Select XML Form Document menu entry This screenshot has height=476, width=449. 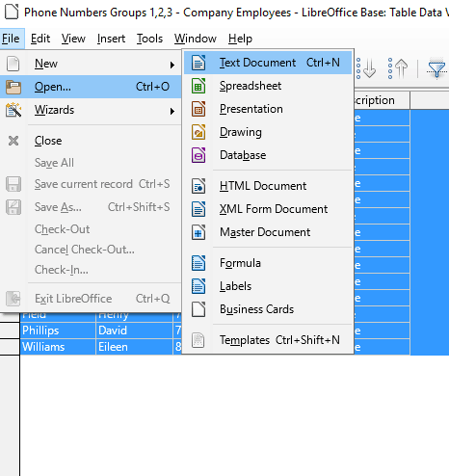(x=268, y=209)
